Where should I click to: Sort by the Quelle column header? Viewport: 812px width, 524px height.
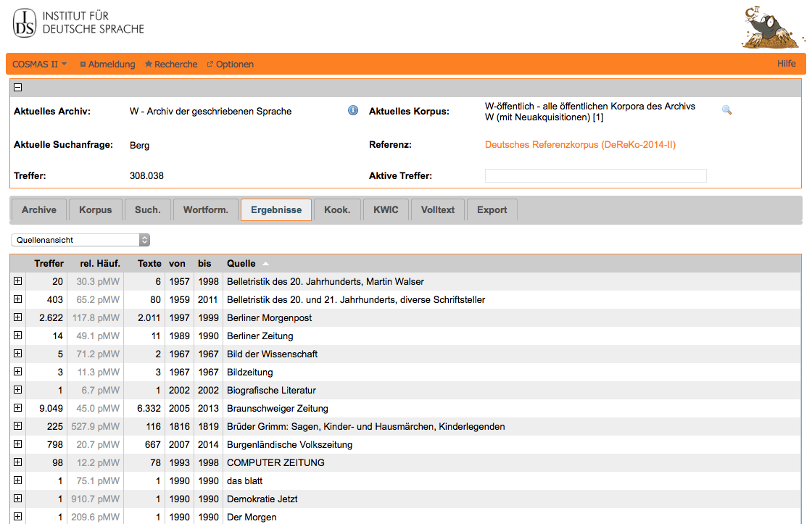click(x=241, y=264)
